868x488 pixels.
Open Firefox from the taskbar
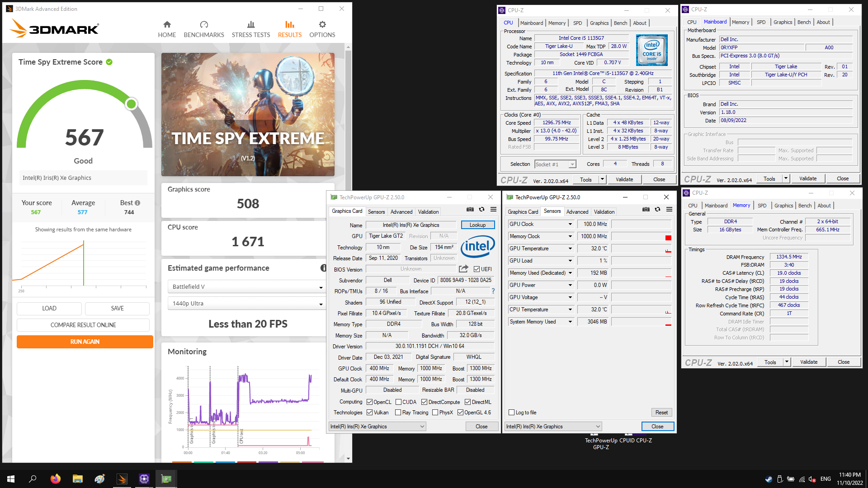coord(55,479)
